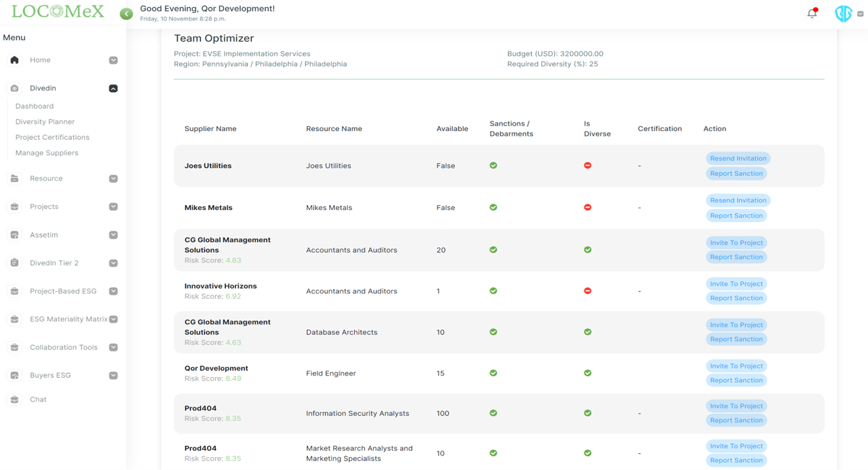Click Resend Invitation for Mikes Metals
The image size is (868, 470).
(738, 200)
